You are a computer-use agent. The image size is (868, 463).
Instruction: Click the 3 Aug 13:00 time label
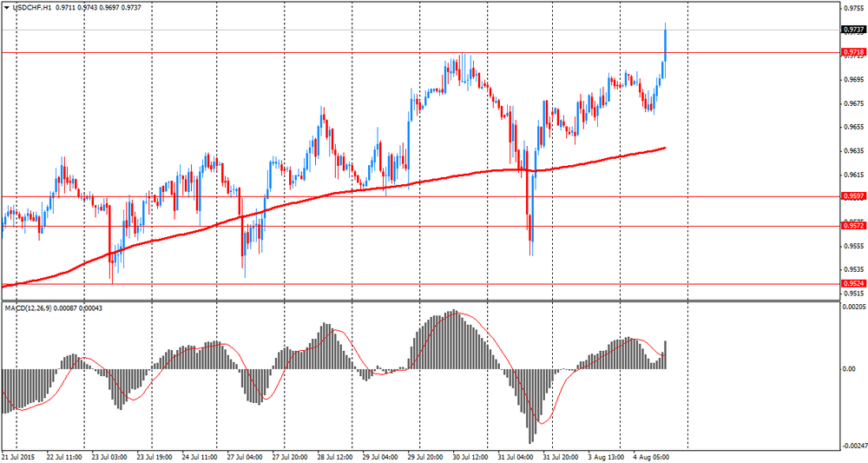point(606,458)
